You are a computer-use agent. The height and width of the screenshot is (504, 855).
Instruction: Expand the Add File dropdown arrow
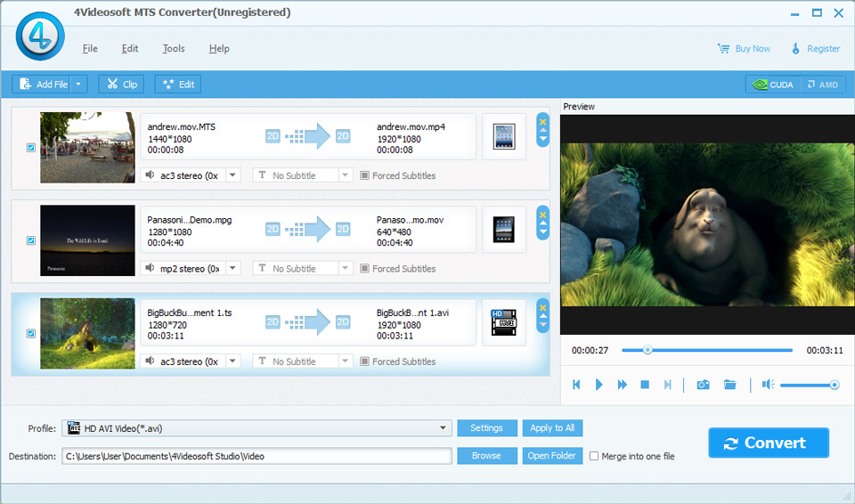coord(78,84)
